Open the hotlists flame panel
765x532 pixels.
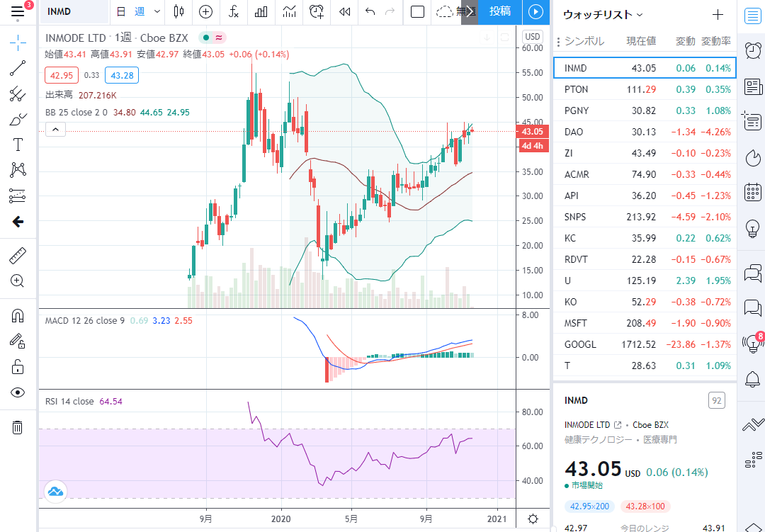[x=752, y=158]
